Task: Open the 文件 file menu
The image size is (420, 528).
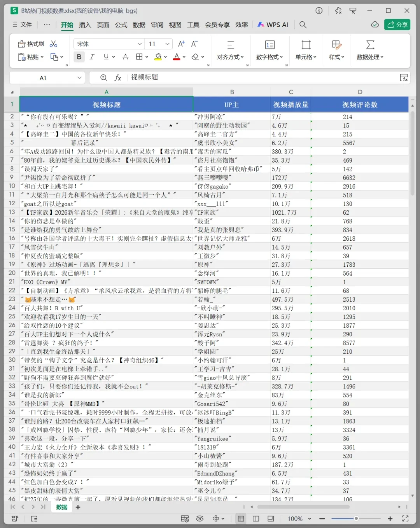Action: pyautogui.click(x=22, y=24)
